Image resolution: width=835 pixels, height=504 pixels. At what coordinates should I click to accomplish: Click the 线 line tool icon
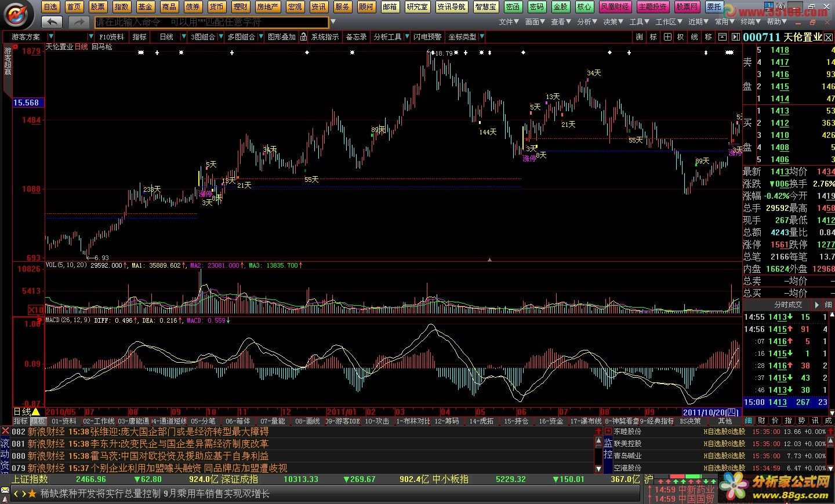pos(694,36)
